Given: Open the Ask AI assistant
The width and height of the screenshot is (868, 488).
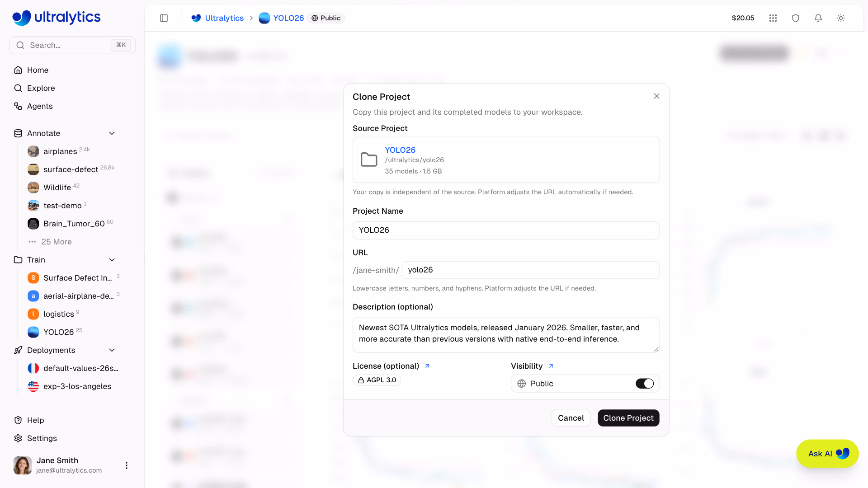Looking at the screenshot, I should pos(827,454).
